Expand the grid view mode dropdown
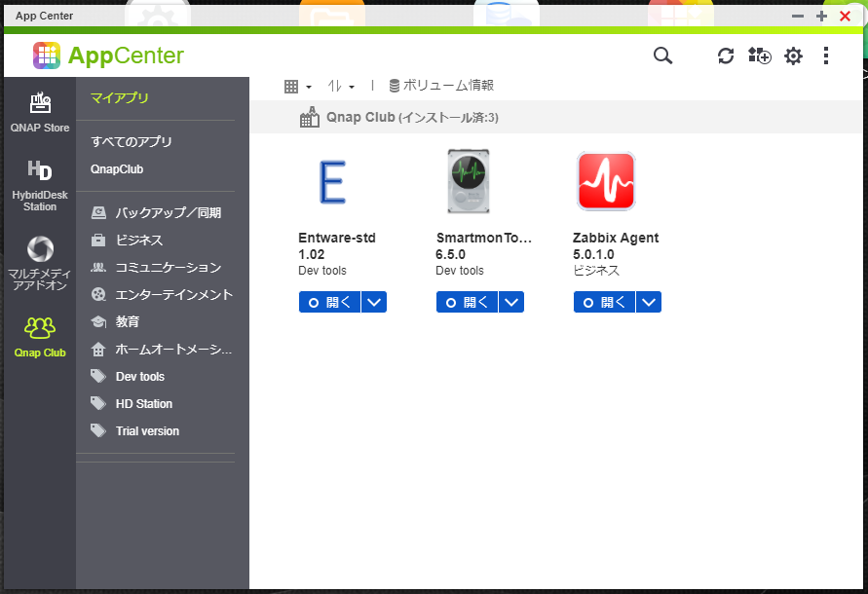Image resolution: width=868 pixels, height=594 pixels. coord(297,86)
